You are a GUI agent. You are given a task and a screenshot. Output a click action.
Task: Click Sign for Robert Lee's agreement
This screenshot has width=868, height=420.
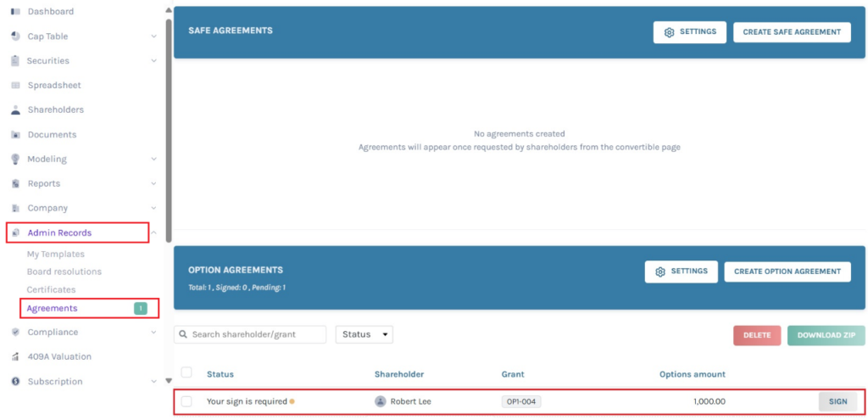point(837,401)
